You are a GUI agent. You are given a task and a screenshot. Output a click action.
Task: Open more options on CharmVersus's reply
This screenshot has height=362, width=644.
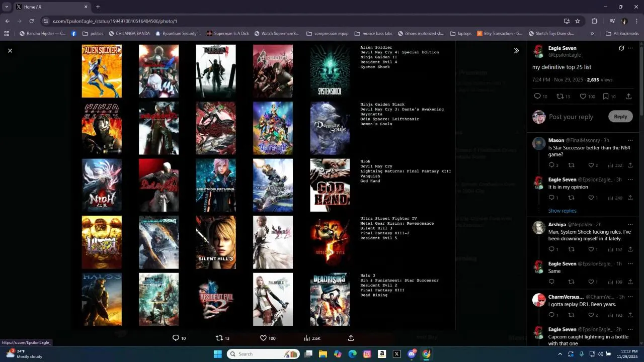pyautogui.click(x=630, y=297)
